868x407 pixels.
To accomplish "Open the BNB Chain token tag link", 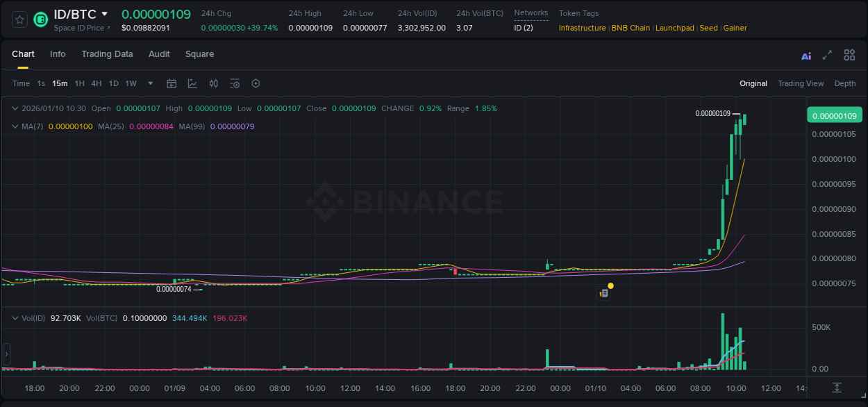I will [631, 28].
